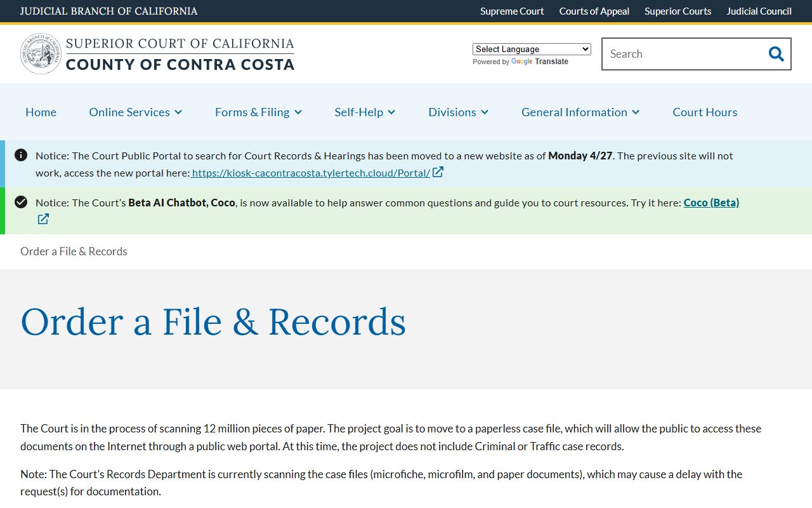The height and width of the screenshot is (508, 812).
Task: Click external link icon beside kiosk portal URL
Action: [x=438, y=172]
